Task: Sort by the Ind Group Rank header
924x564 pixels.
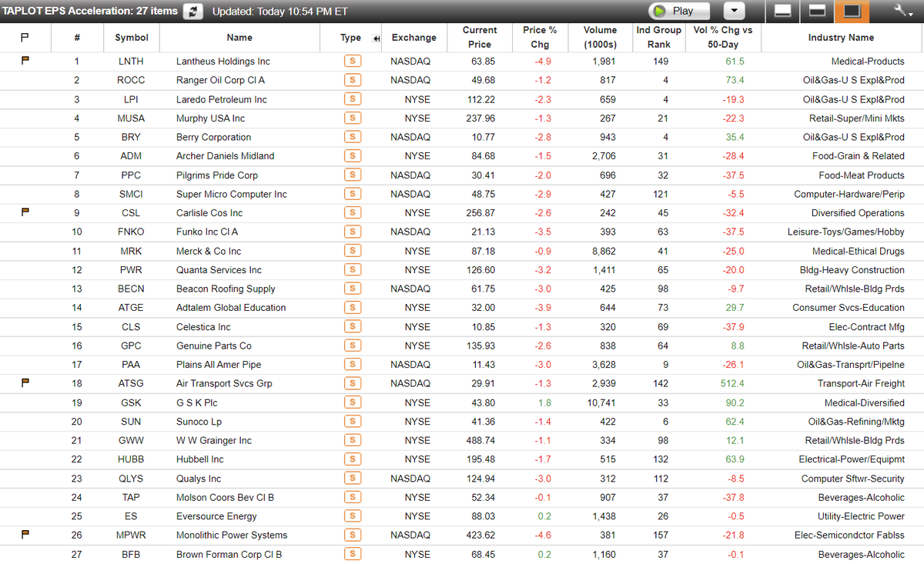Action: [658, 38]
